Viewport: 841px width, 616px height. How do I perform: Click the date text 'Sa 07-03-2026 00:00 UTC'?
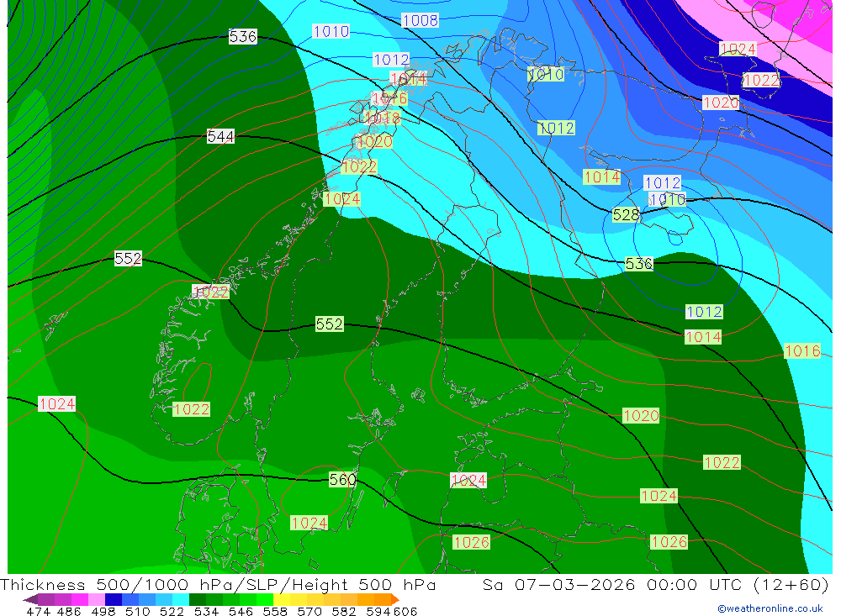612,584
